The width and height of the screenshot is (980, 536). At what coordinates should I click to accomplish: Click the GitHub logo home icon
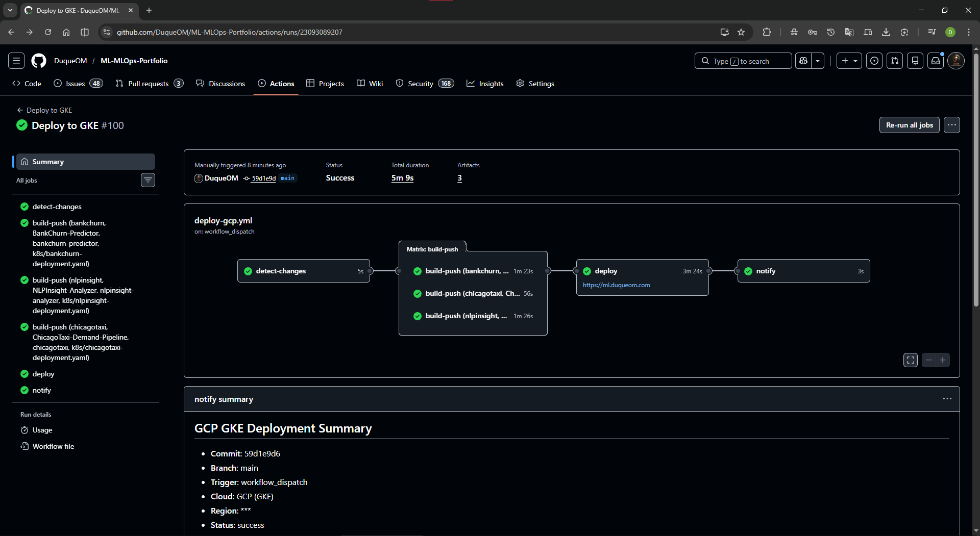click(x=39, y=61)
